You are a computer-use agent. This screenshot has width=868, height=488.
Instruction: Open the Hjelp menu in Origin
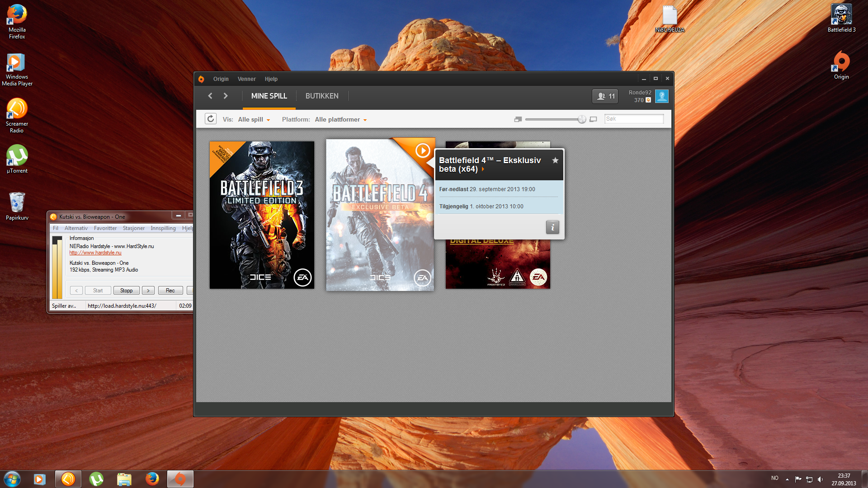tap(271, 79)
